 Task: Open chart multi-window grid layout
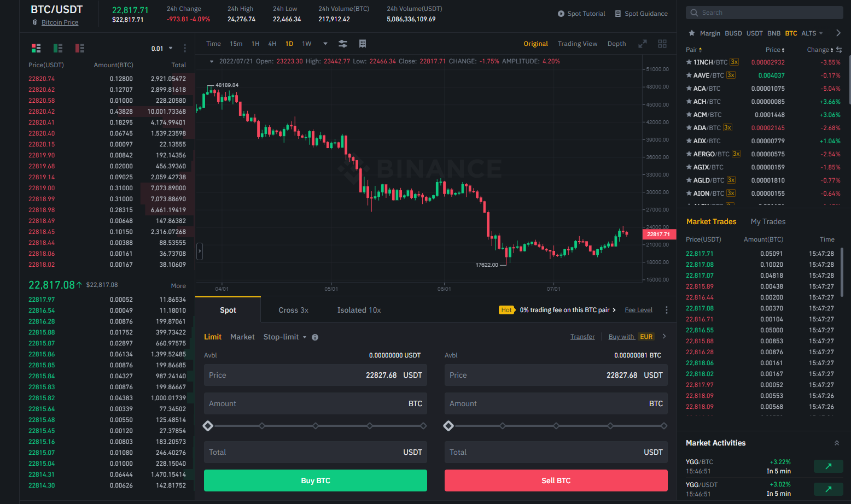click(x=662, y=44)
